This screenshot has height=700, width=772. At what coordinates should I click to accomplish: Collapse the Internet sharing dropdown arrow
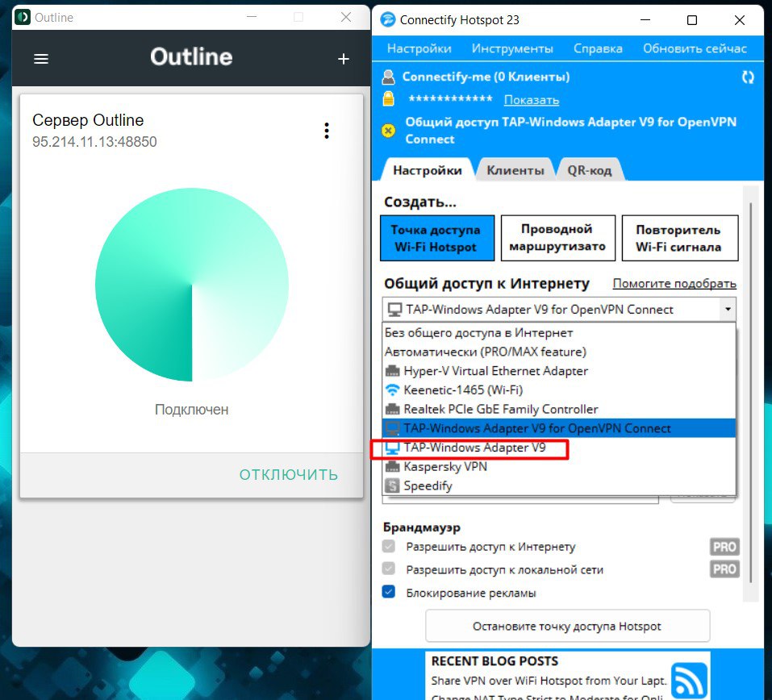pos(728,310)
